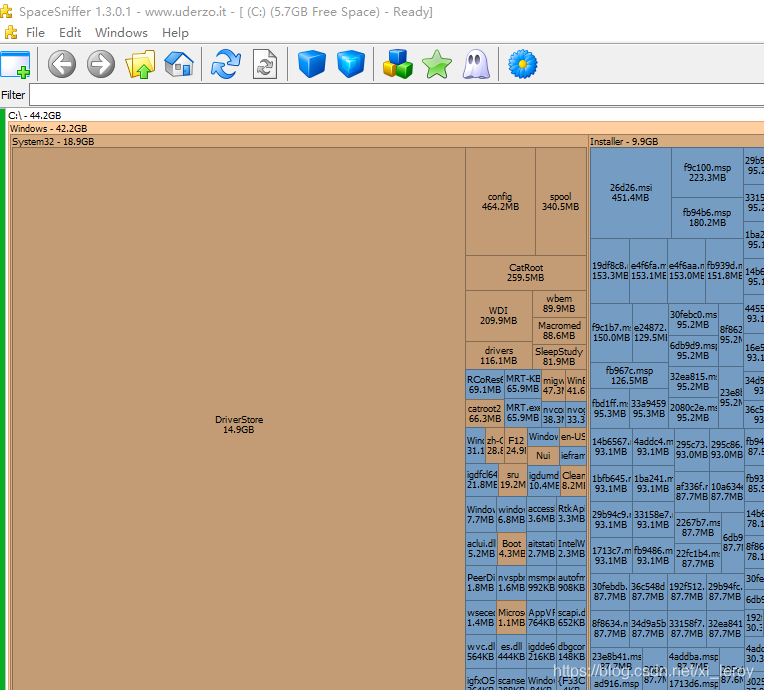Image resolution: width=764 pixels, height=690 pixels.
Task: Click the blue flower donate icon
Action: click(523, 64)
